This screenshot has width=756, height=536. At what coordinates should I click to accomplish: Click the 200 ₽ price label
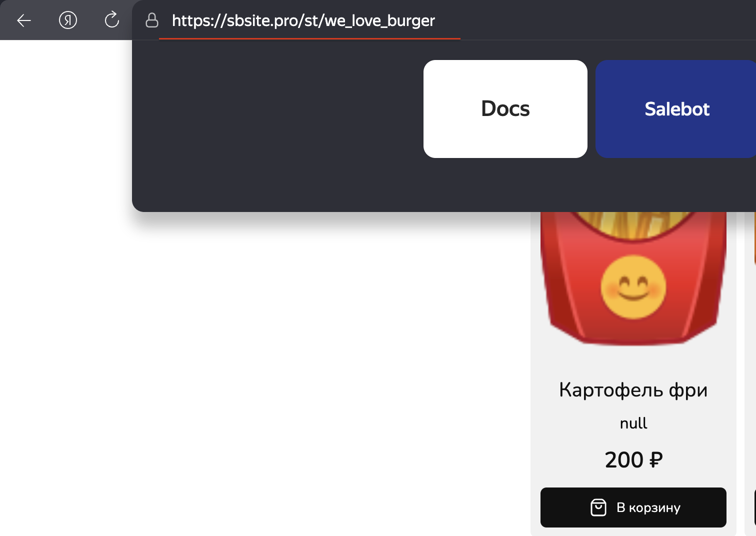[633, 460]
